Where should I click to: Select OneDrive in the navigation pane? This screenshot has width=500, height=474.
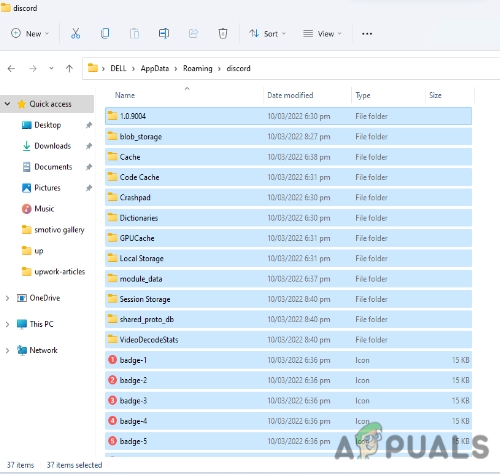(x=45, y=298)
